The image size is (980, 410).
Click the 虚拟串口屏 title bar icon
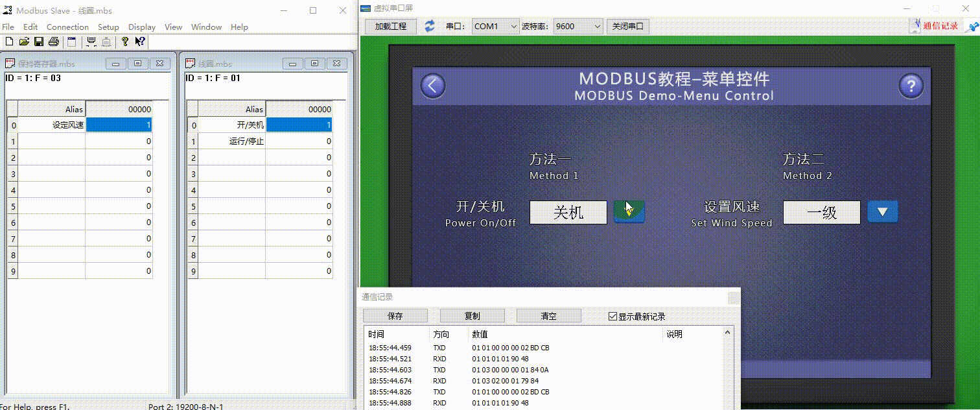366,8
